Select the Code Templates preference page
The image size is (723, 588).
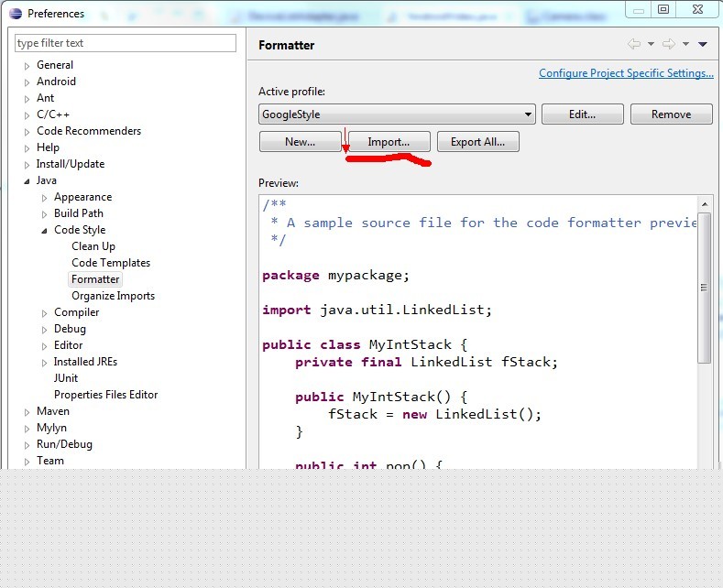[x=111, y=263]
